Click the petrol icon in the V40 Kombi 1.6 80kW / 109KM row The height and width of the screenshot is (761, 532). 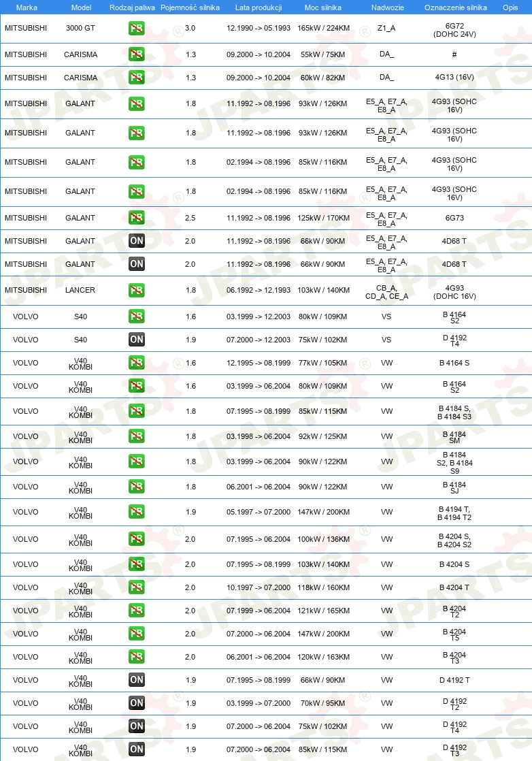pyautogui.click(x=136, y=387)
